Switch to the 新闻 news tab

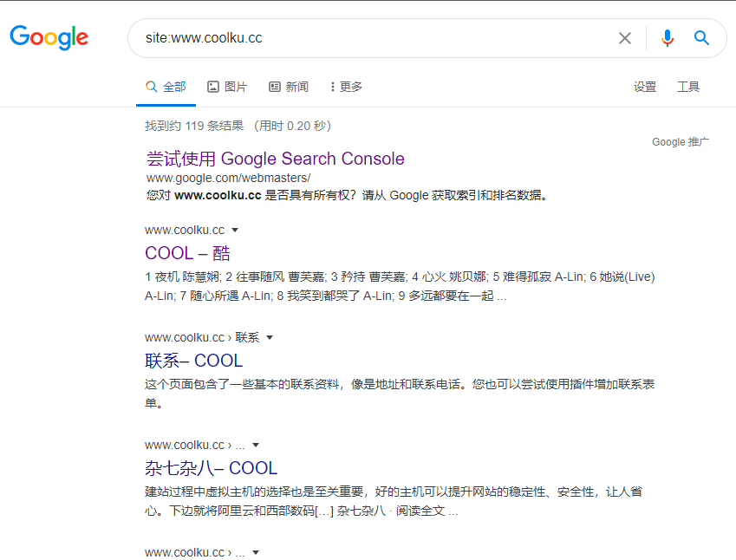pyautogui.click(x=289, y=87)
